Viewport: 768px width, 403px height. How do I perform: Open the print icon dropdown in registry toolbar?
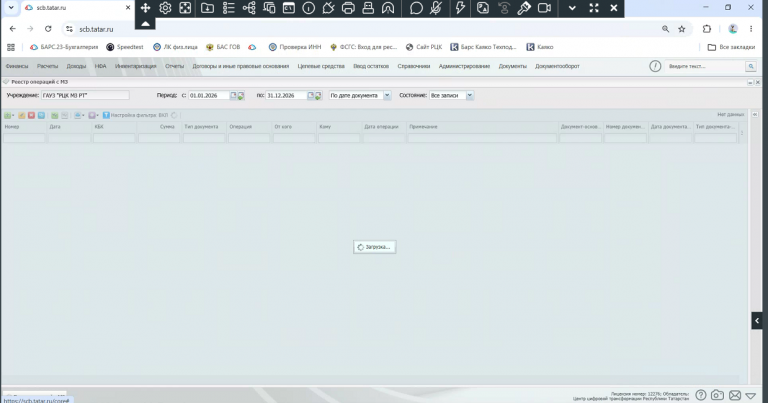coord(79,116)
